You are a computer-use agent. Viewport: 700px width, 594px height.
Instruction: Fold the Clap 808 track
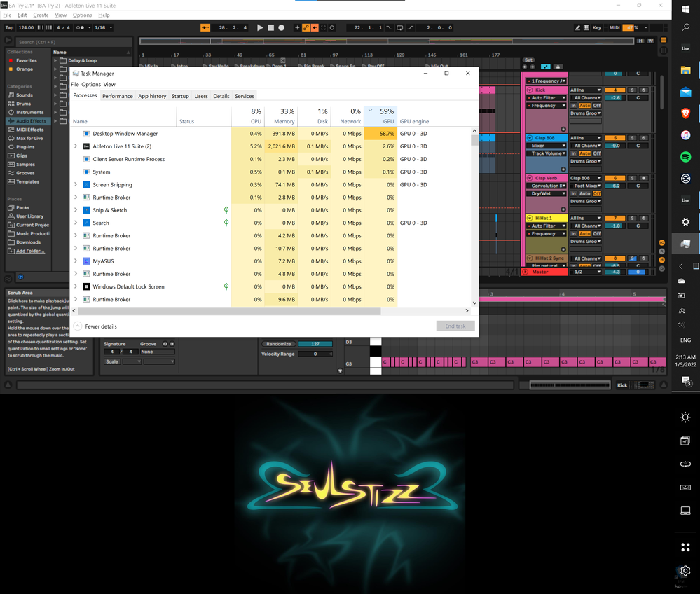pos(530,138)
